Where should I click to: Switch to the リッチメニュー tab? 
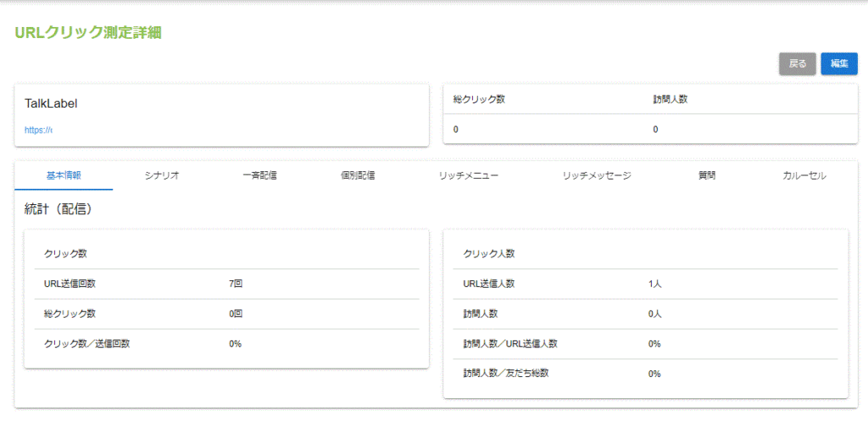[468, 175]
